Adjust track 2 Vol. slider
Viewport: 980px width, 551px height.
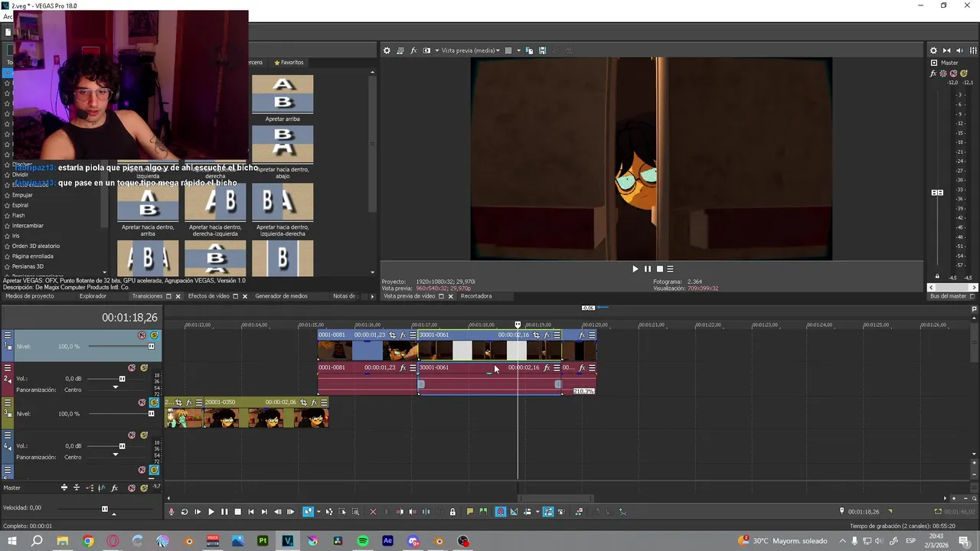[122, 379]
